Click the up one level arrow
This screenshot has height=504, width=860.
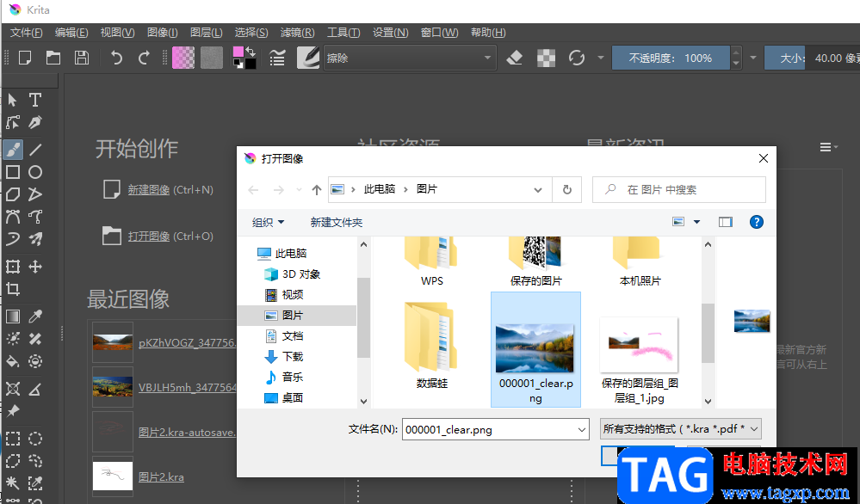(317, 189)
